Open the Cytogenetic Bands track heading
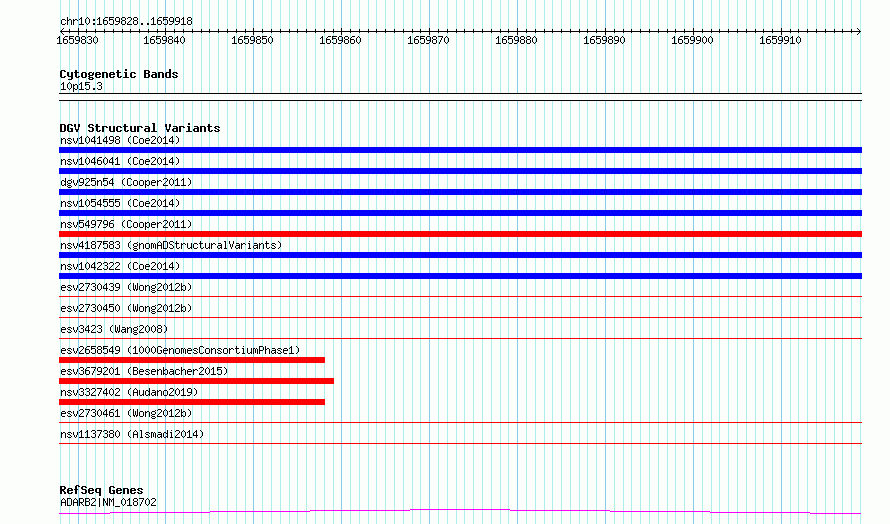890x524 pixels. [x=119, y=74]
